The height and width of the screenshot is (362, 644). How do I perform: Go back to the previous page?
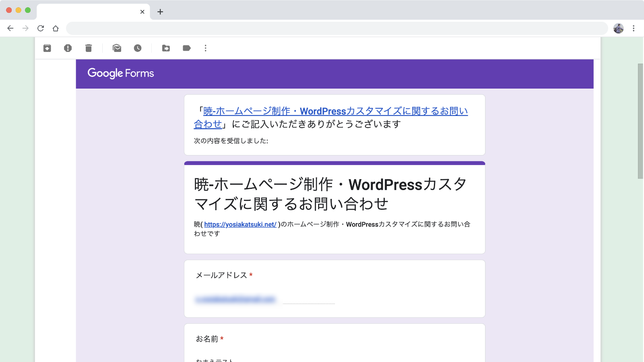point(10,28)
